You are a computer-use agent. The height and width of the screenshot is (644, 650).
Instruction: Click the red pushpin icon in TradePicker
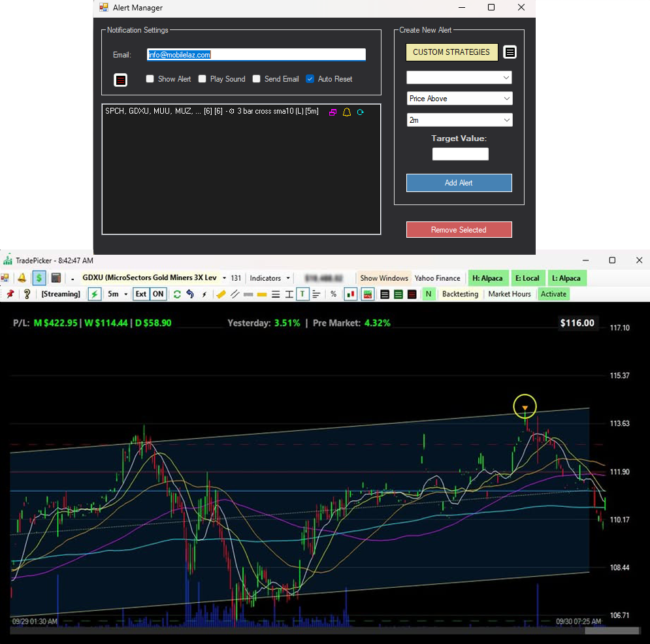pyautogui.click(x=10, y=294)
